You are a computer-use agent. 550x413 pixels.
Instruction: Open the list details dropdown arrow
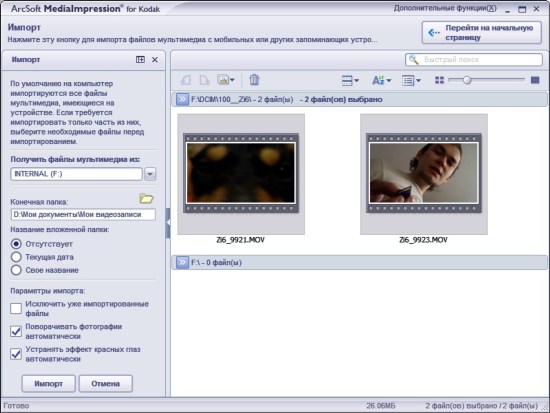point(418,80)
